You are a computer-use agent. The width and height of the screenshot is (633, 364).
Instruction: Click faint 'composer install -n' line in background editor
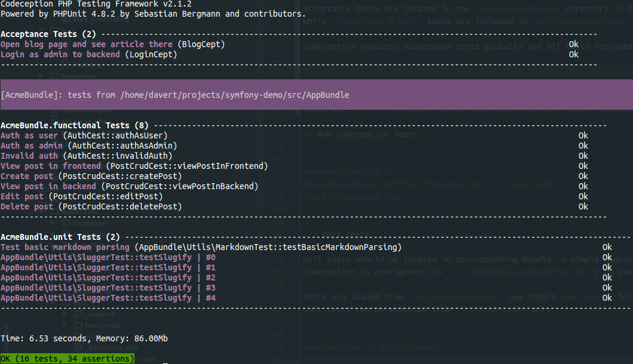click(348, 171)
